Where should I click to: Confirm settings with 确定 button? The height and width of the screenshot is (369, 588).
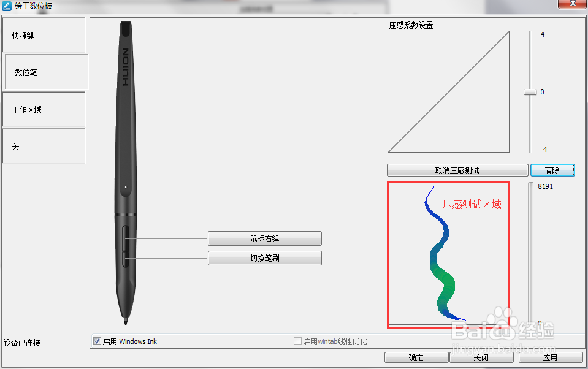416,357
